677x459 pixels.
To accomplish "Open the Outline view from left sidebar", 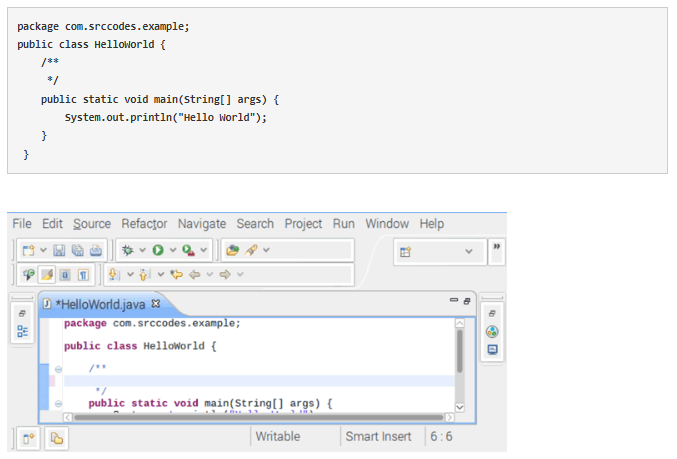I will [x=22, y=333].
